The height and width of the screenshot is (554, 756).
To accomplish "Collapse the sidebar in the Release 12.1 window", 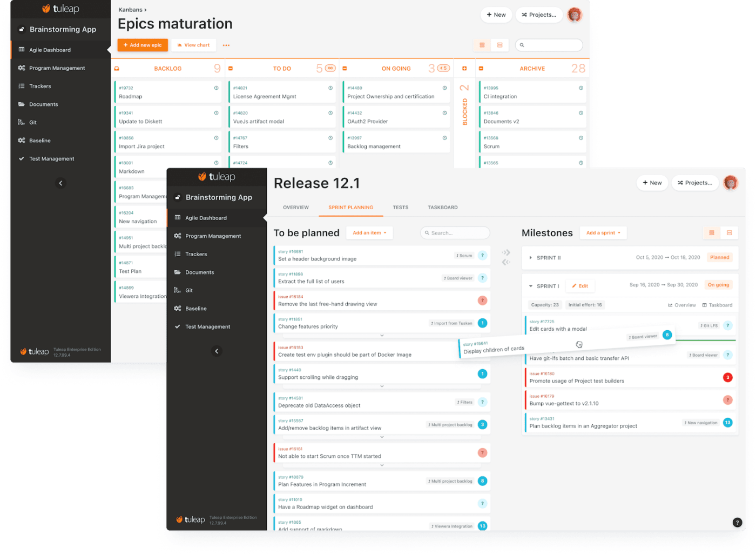I will 217,351.
